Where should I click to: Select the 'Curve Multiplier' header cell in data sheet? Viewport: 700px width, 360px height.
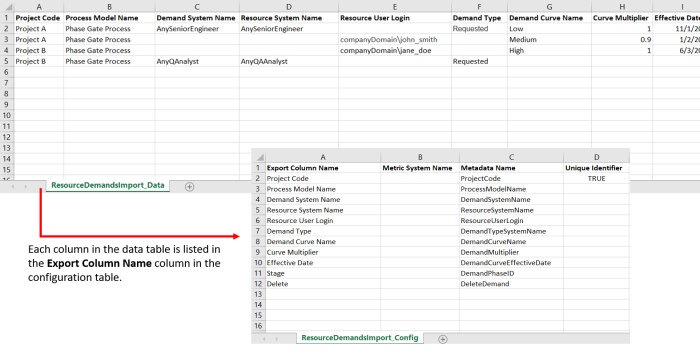(622, 18)
